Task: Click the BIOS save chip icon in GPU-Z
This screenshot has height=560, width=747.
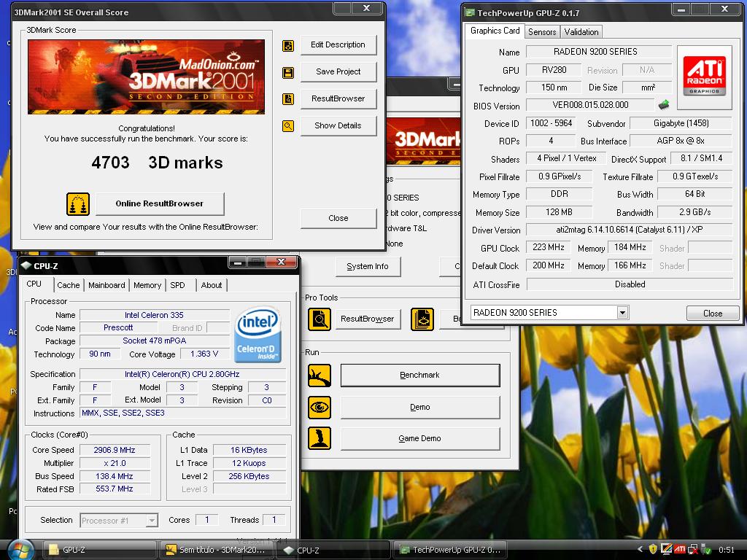Action: coord(664,104)
